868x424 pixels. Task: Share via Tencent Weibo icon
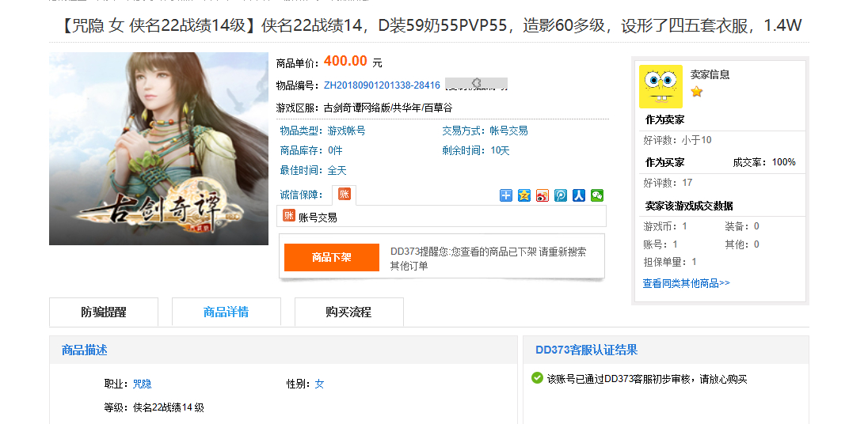pos(561,195)
